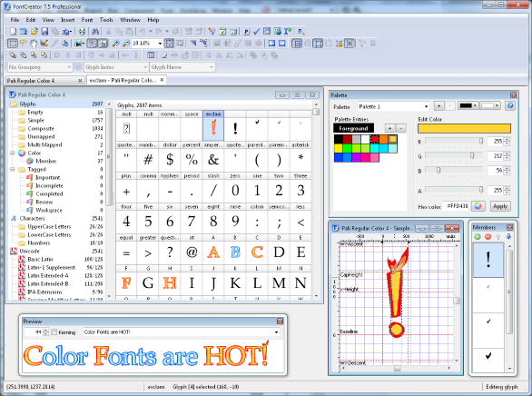Click the Print icon in the toolbar
This screenshot has height=396, width=532.
(82, 32)
